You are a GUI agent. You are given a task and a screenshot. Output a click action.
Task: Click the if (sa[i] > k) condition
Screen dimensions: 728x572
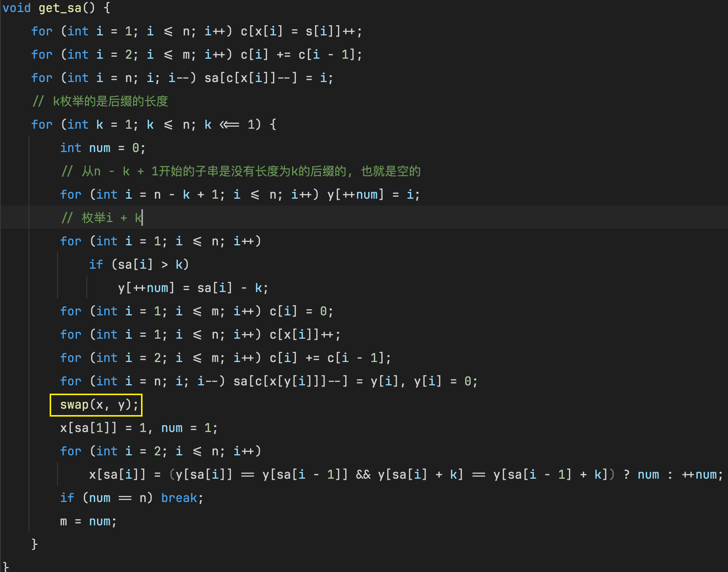tap(139, 265)
